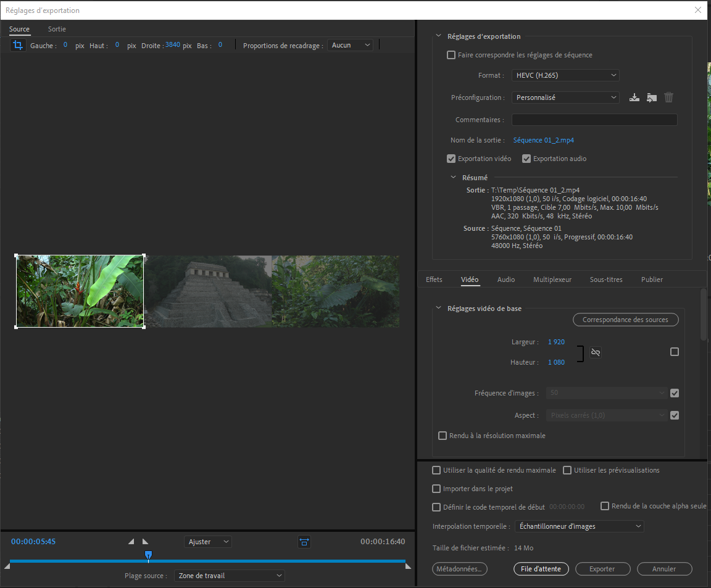Click Annuler to cancel export
This screenshot has width=711, height=588.
click(664, 569)
